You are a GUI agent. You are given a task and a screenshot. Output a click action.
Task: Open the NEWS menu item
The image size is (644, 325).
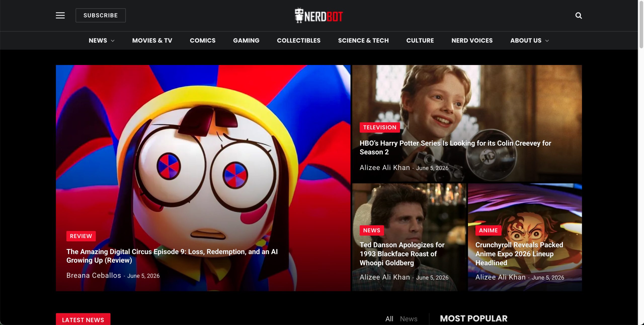[x=98, y=41]
